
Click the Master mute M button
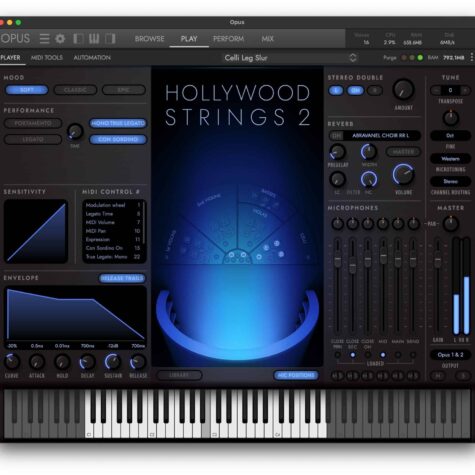point(438,376)
